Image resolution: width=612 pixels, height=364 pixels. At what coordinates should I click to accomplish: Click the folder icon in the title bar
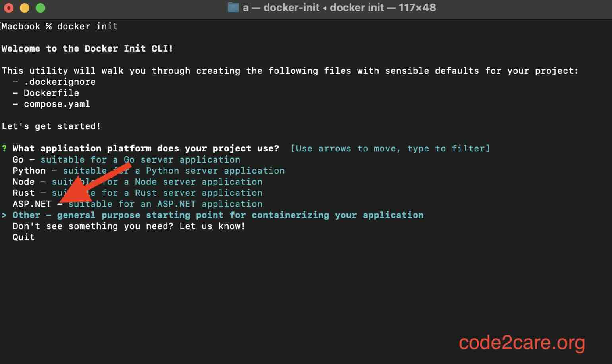(x=233, y=8)
